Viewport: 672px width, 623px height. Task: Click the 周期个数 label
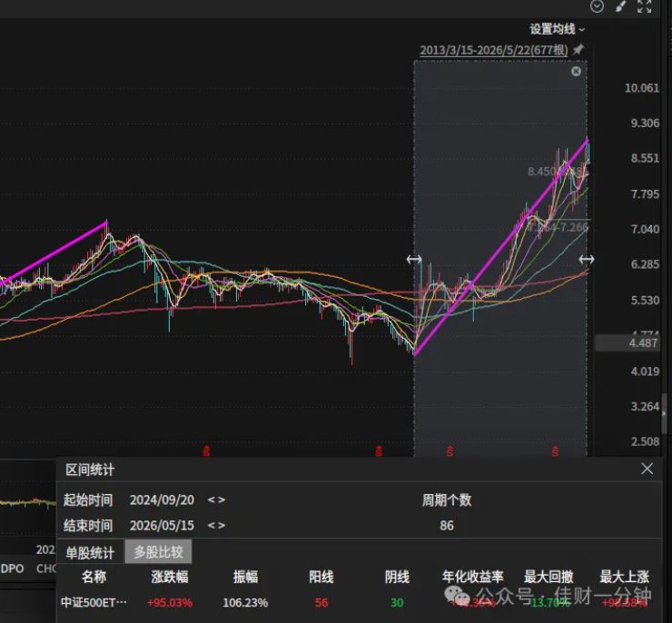point(447,500)
